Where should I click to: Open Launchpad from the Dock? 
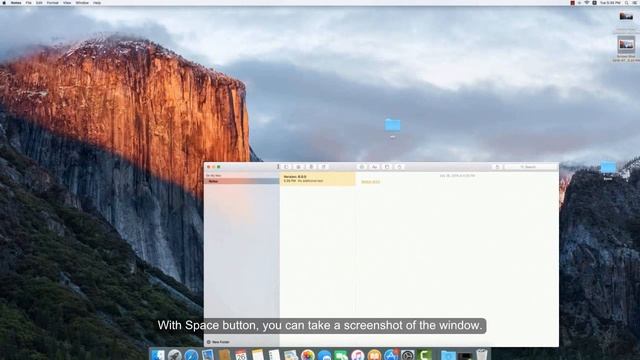tap(175, 355)
